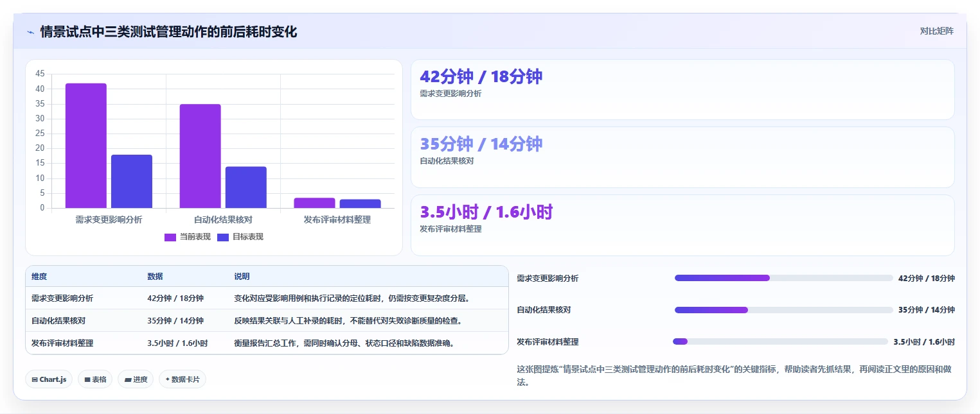980x414 pixels.
Task: Click the 需求变更影响分析 caption in the first card
Action: 450,93
